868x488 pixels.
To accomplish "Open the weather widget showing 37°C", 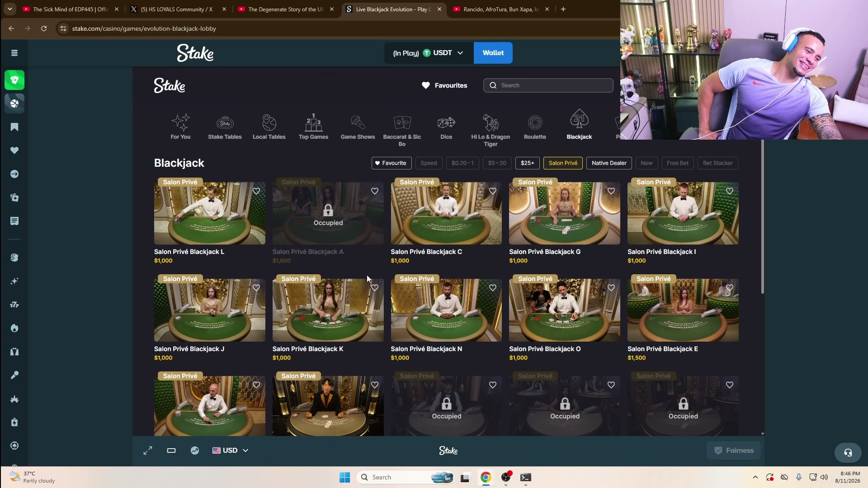I will (33, 477).
